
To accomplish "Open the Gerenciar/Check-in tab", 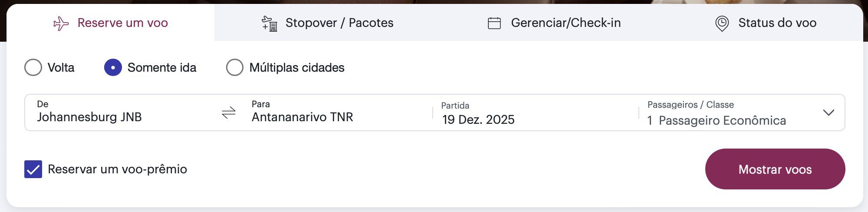I will pos(554,23).
